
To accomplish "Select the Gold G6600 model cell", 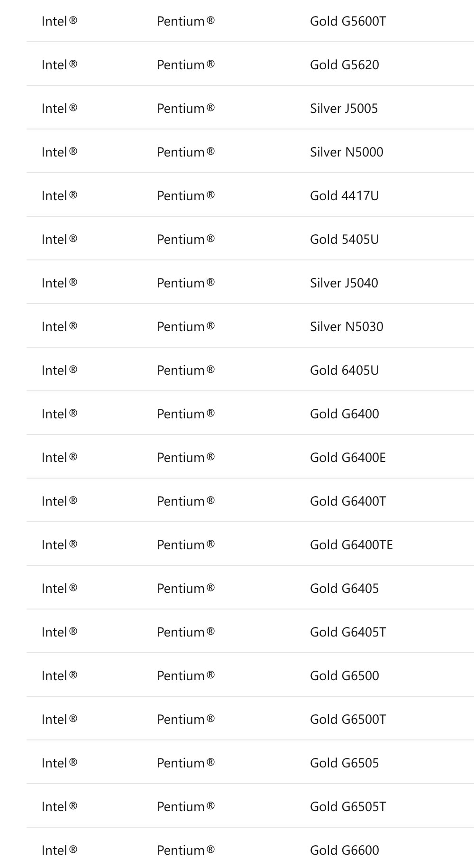I will pos(345,850).
